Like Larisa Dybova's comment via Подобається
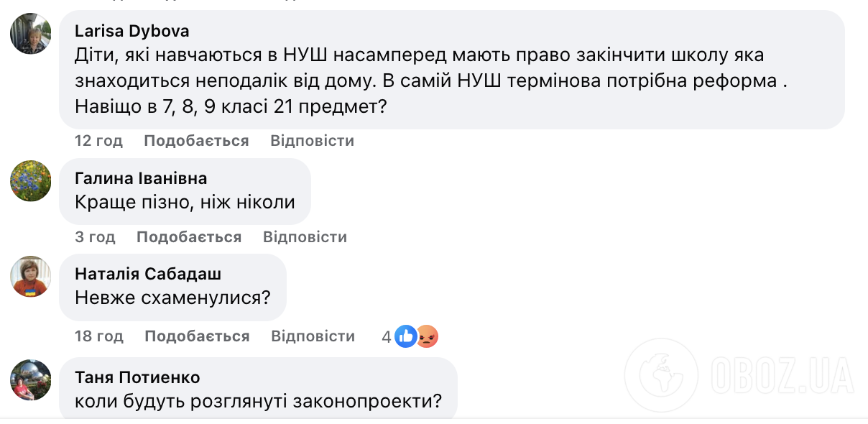This screenshot has width=868, height=424. click(x=195, y=140)
